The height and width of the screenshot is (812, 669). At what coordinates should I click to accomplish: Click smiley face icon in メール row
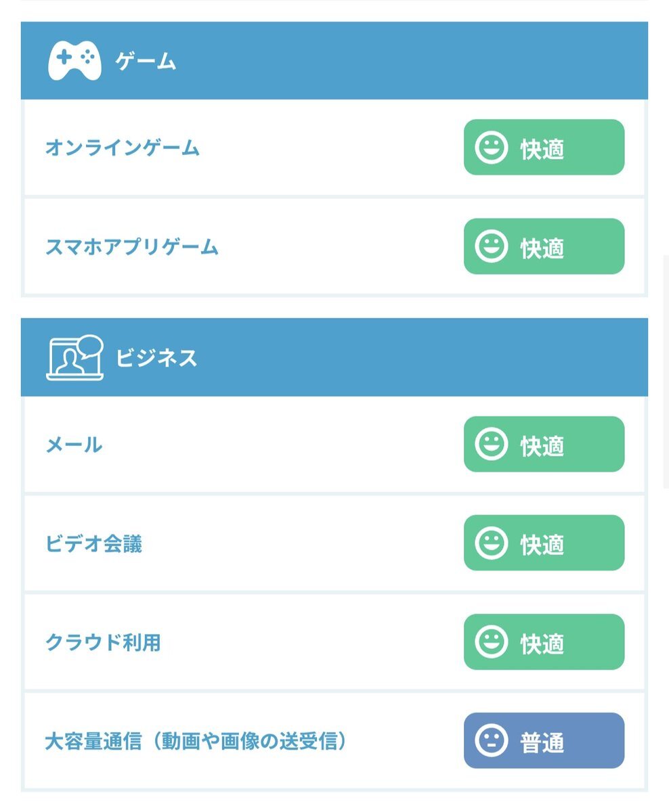click(x=491, y=444)
